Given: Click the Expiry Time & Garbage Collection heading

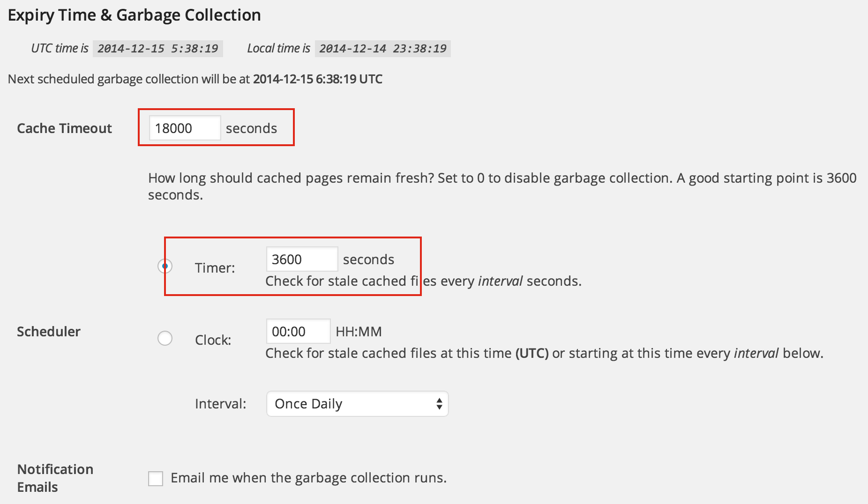Looking at the screenshot, I should click(x=135, y=15).
